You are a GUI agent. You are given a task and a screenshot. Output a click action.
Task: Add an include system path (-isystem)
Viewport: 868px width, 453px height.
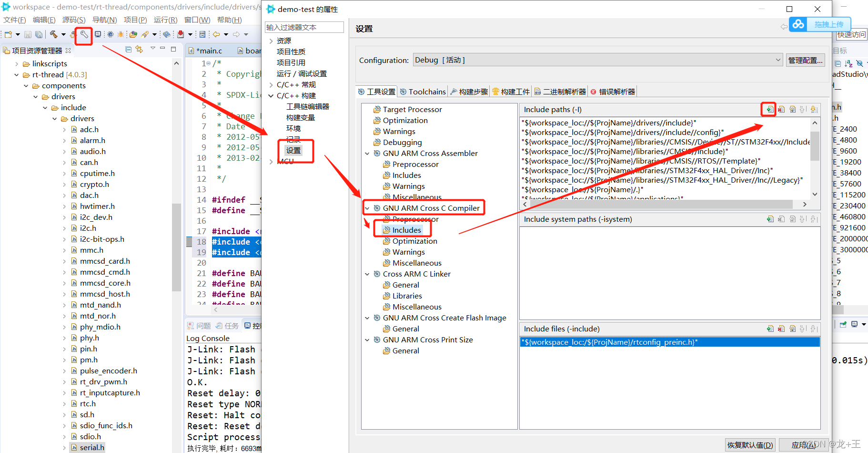pos(770,219)
